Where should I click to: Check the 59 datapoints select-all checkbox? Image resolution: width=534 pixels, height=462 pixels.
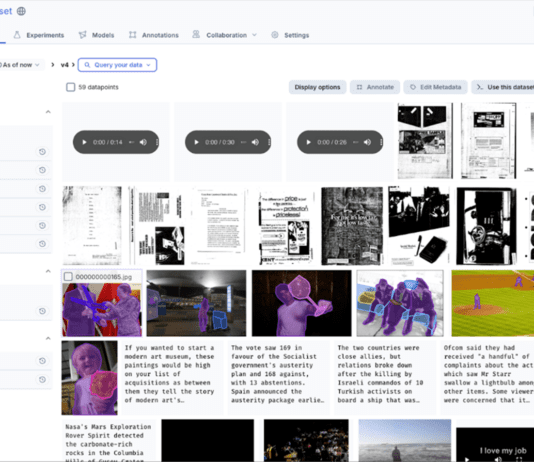[70, 87]
